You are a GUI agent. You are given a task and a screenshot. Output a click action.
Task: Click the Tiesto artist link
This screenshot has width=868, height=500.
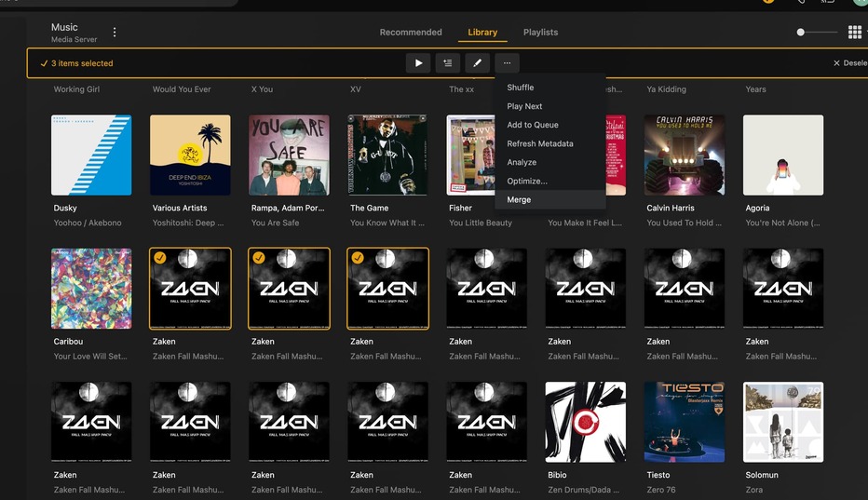[x=658, y=475]
